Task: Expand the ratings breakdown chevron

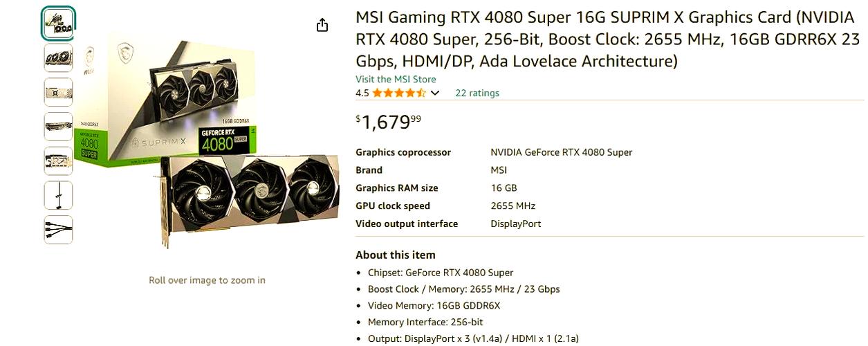Action: click(x=435, y=93)
